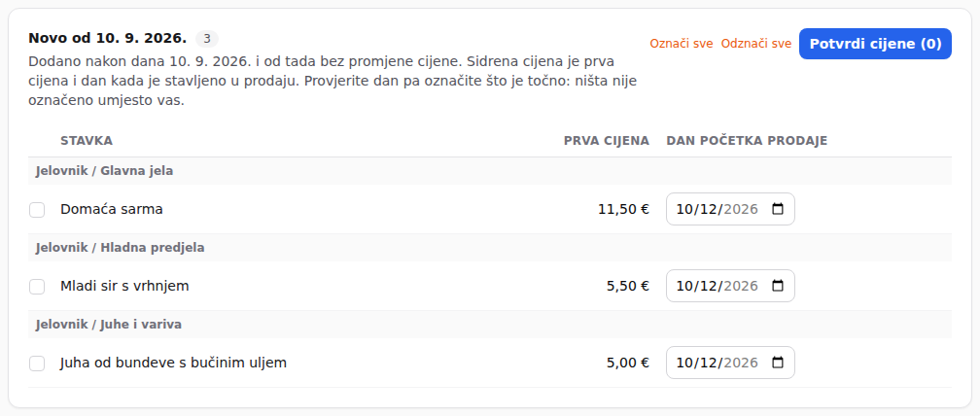This screenshot has height=416, width=980.
Task: Tick the Domaća sarma checkbox
Action: (37, 210)
